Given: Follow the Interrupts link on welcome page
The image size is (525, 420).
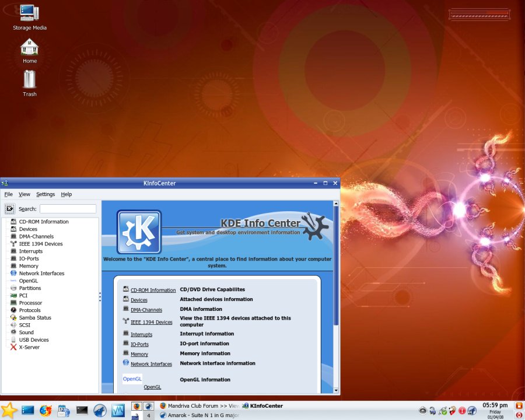Looking at the screenshot, I should tap(141, 334).
